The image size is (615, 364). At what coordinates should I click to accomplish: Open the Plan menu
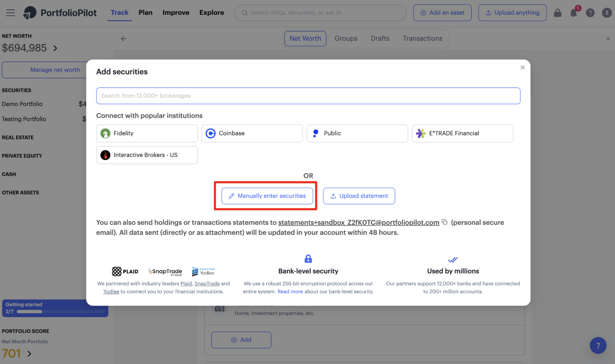(145, 13)
